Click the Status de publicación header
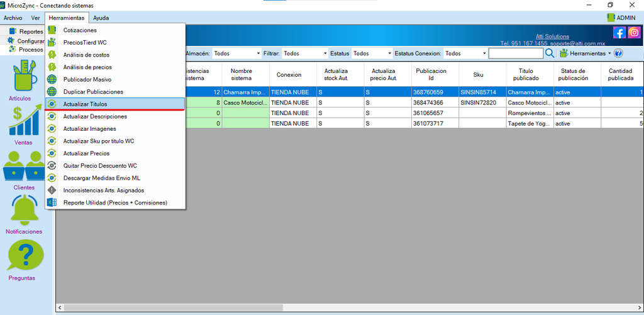 577,74
